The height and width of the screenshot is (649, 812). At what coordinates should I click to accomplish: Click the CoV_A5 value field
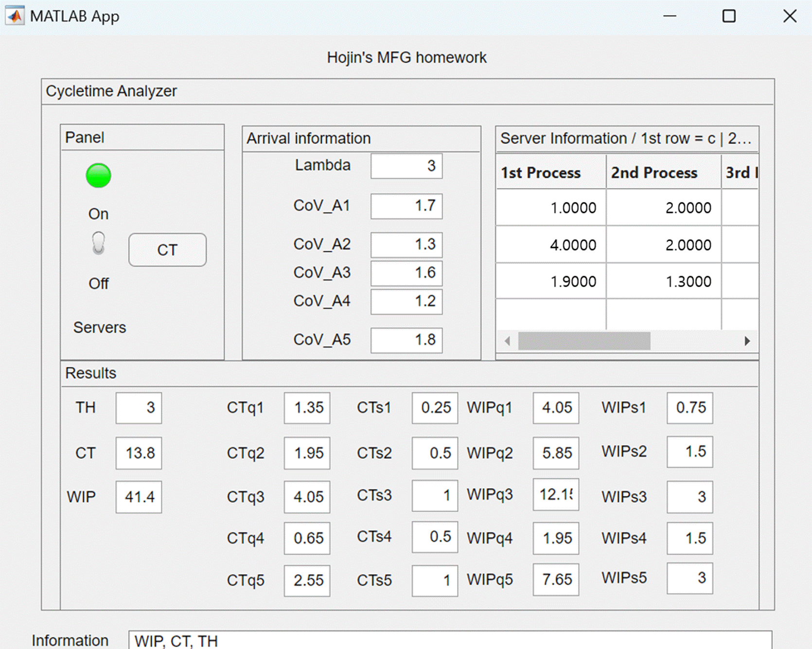(406, 340)
